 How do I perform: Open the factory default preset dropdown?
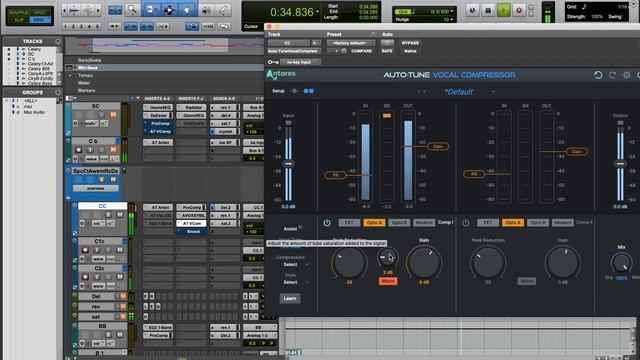(351, 43)
